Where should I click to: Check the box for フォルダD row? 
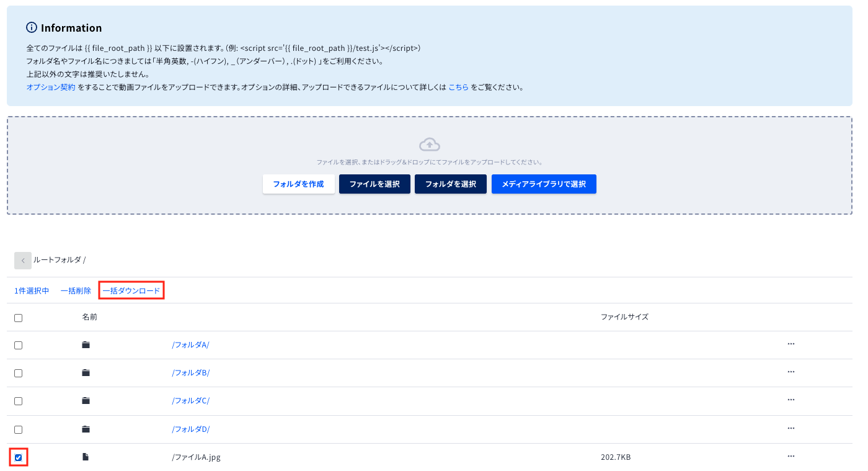tap(18, 429)
